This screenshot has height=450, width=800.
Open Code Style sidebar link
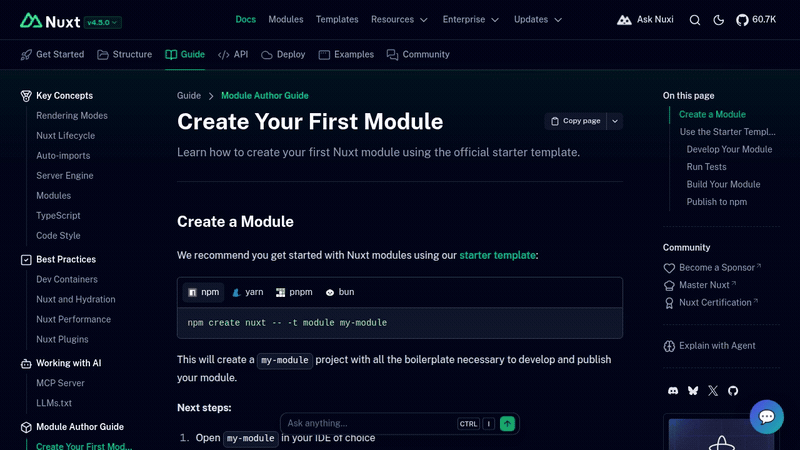pyautogui.click(x=58, y=236)
